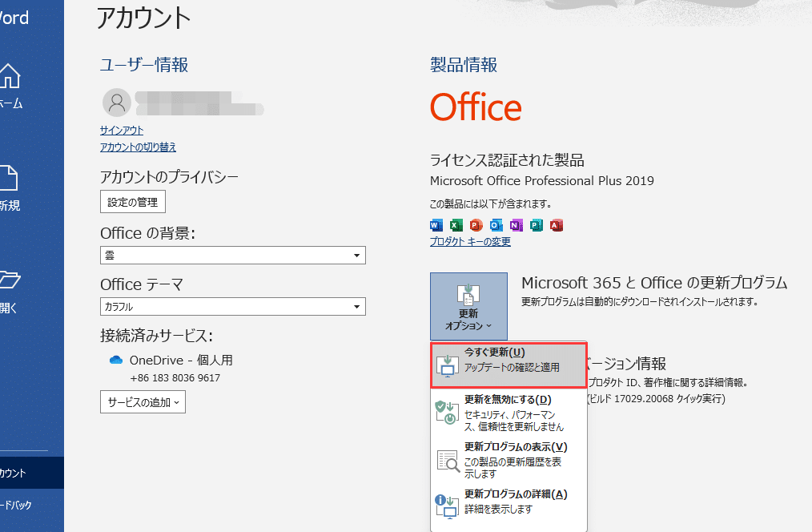Screen dimensions: 812x532
Task: Select 更新プログラムの表示 menu item
Action: (x=509, y=459)
